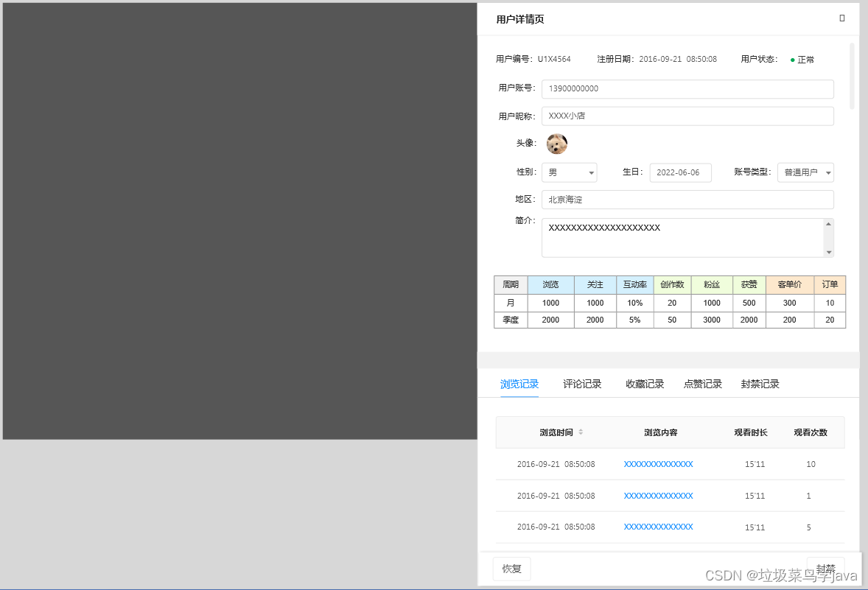
Task: Click the 互动率 column header
Action: [634, 284]
